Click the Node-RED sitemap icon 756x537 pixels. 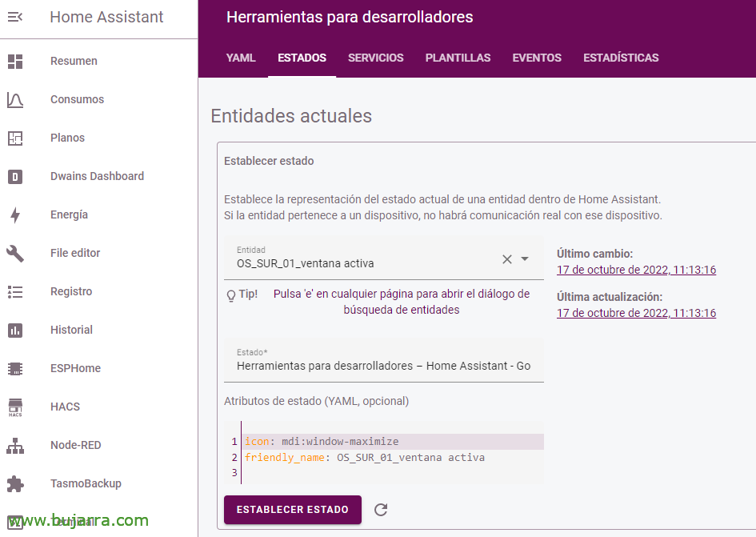[x=15, y=446]
